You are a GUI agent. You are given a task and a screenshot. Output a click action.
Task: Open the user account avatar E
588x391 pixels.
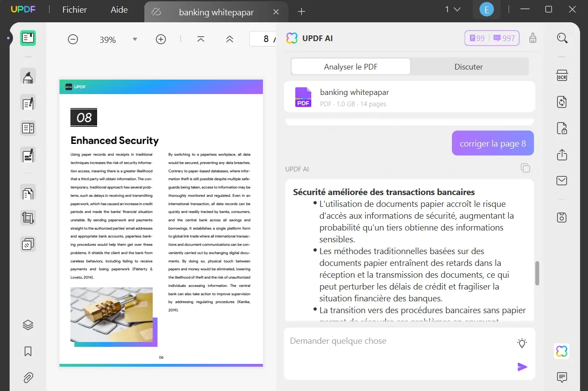(x=486, y=9)
